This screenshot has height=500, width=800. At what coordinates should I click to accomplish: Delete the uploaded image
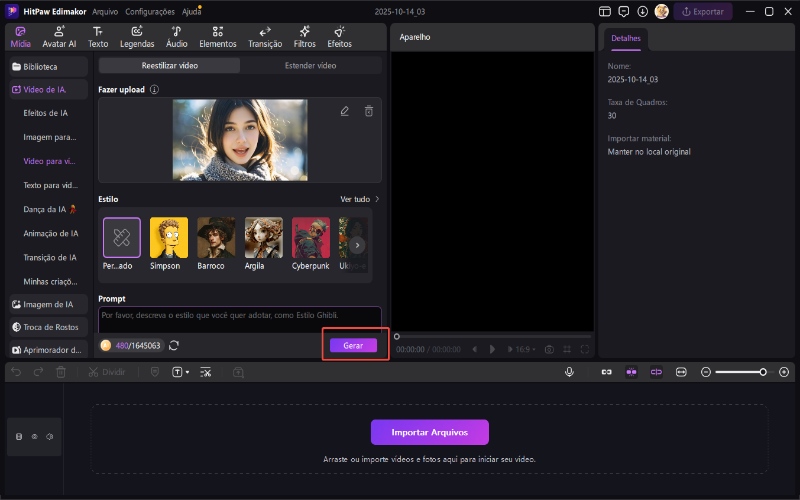tap(369, 111)
